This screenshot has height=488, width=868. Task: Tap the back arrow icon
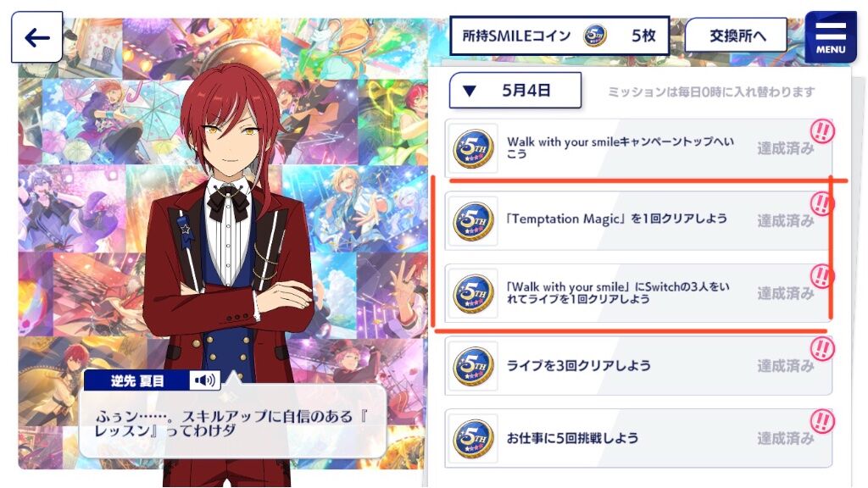[x=36, y=37]
